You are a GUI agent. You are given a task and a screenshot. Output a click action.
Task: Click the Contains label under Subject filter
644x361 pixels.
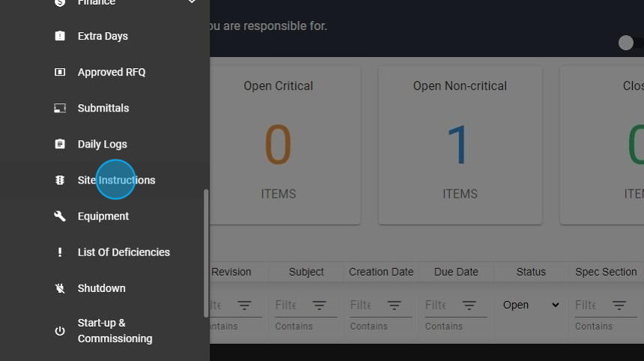click(x=294, y=326)
